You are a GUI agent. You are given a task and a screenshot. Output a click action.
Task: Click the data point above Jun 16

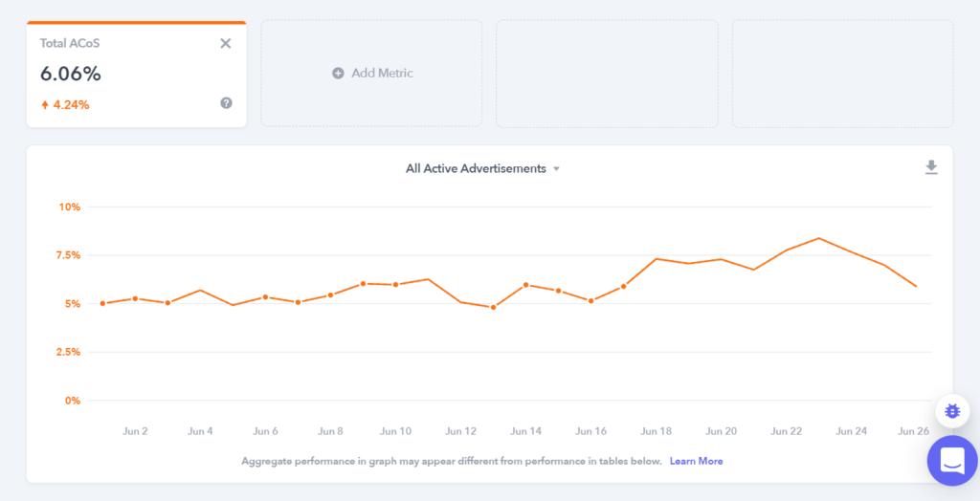point(590,301)
